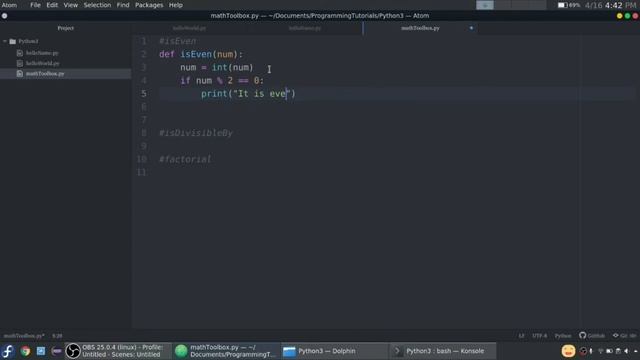Open the File menu

(x=35, y=5)
